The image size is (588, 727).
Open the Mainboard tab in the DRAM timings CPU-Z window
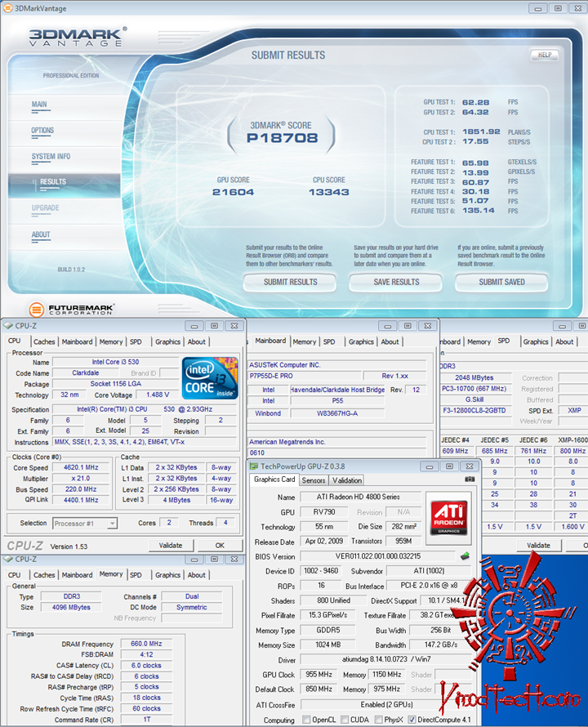[77, 575]
